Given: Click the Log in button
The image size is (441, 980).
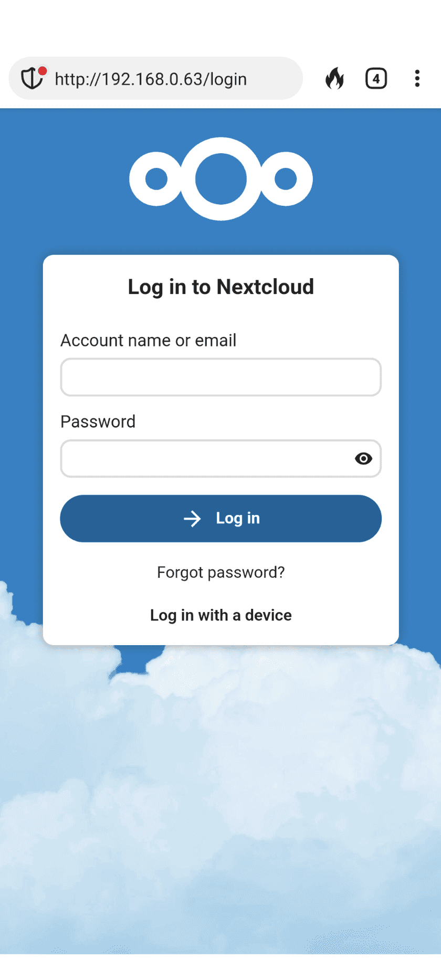Looking at the screenshot, I should click(221, 519).
